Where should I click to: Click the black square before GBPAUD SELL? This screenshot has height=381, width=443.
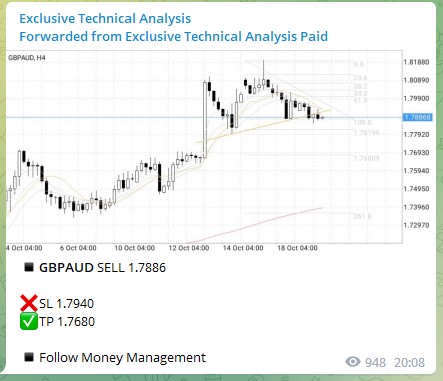pyautogui.click(x=29, y=267)
